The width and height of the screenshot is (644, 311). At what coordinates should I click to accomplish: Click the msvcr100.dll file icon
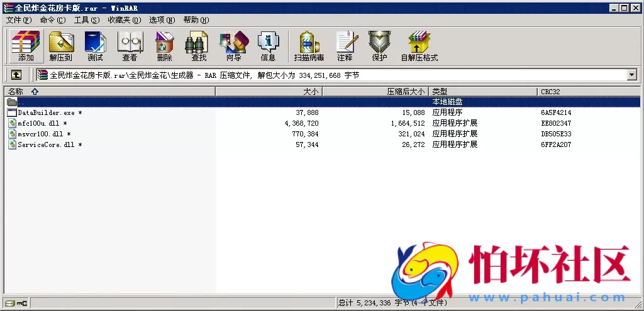(x=12, y=134)
